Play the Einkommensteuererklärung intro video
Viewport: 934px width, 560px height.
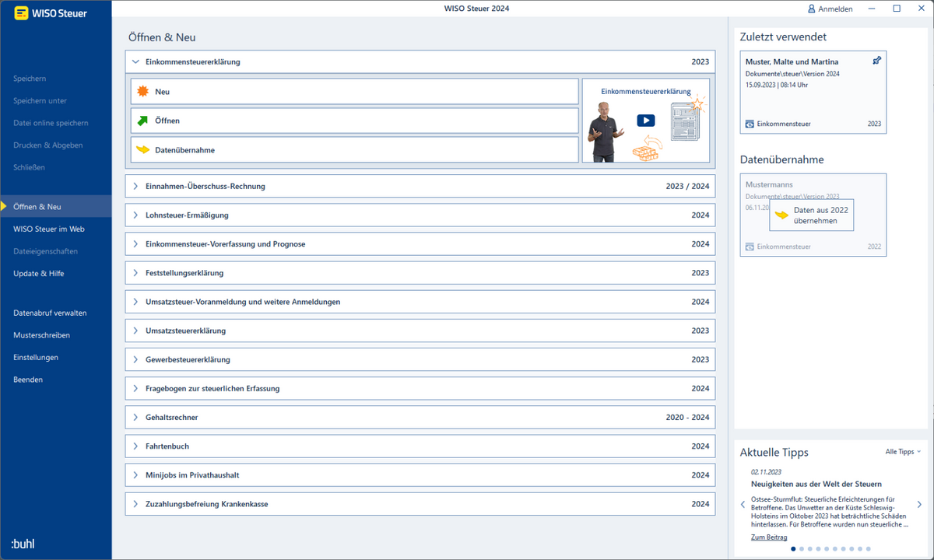pos(645,121)
